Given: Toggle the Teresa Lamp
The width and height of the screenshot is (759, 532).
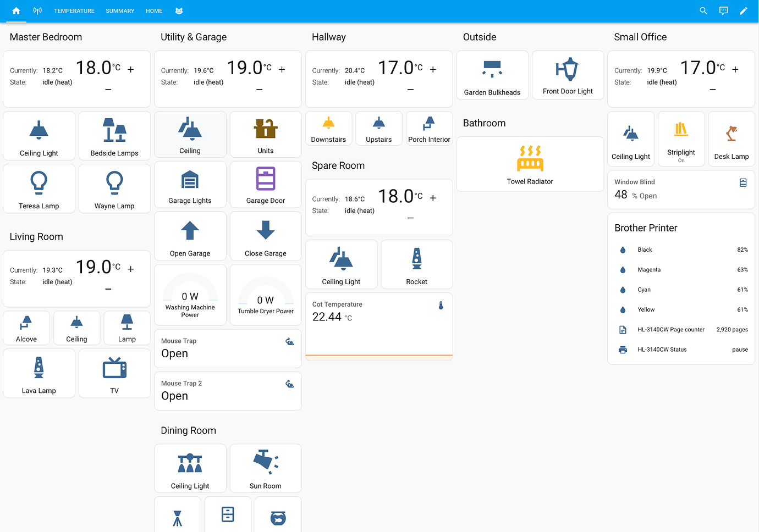Looking at the screenshot, I should coord(39,189).
